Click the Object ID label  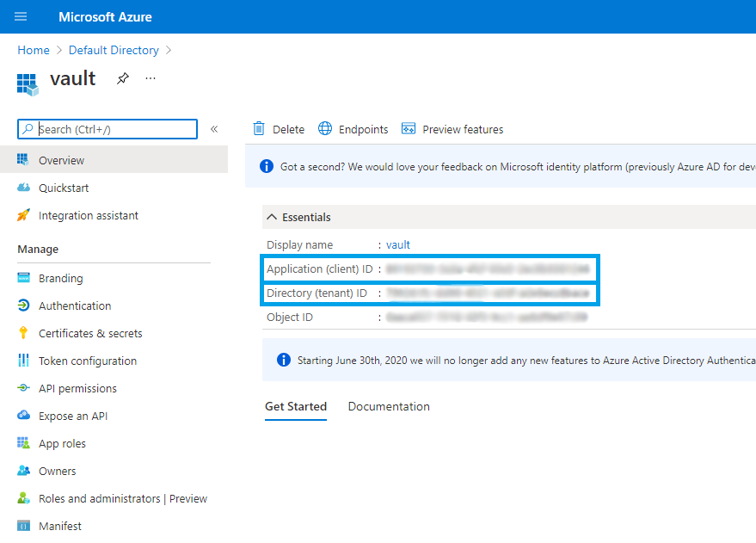coord(290,318)
